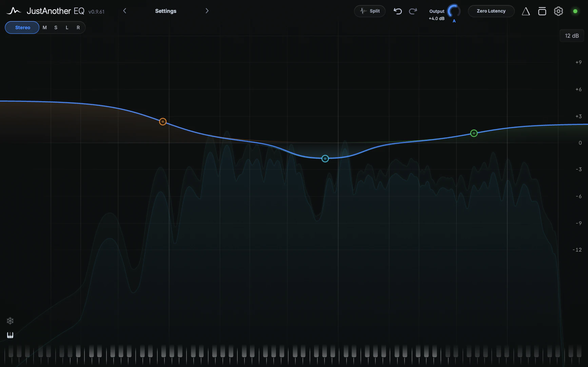Screen dimensions: 588x367
Task: Toggle the green power bypass indicator
Action: [575, 11]
